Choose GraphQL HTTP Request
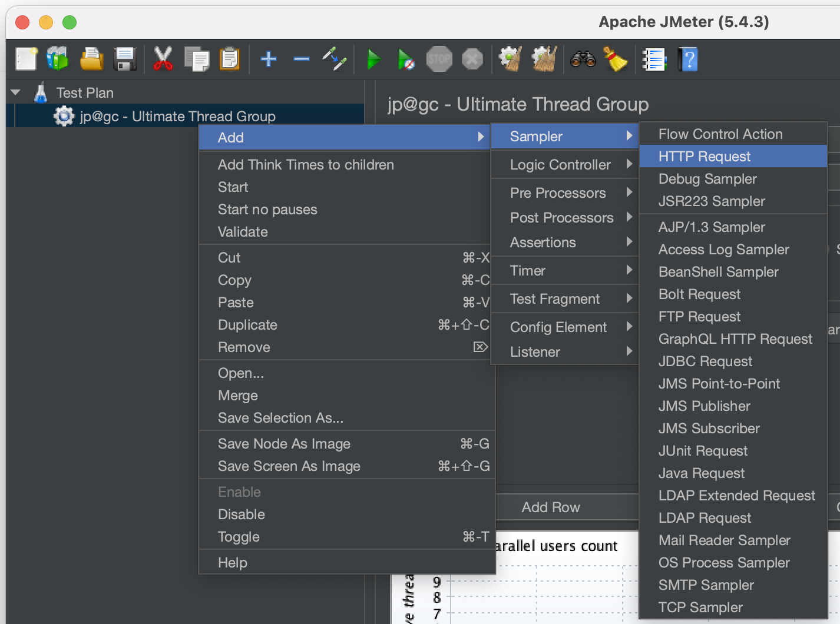 pos(733,339)
